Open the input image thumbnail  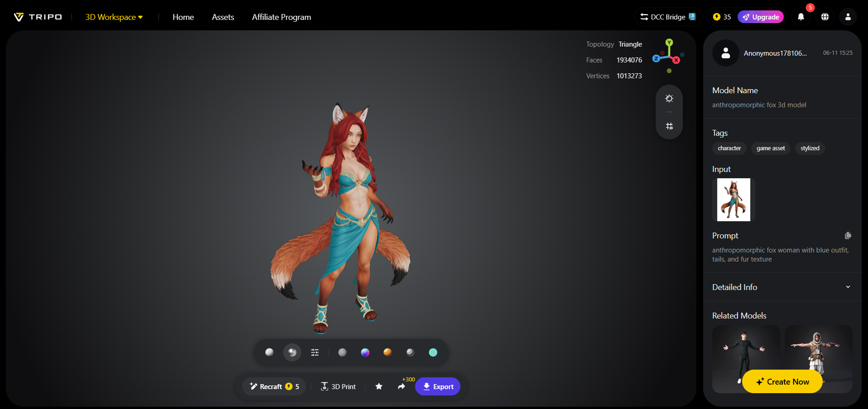pos(734,200)
